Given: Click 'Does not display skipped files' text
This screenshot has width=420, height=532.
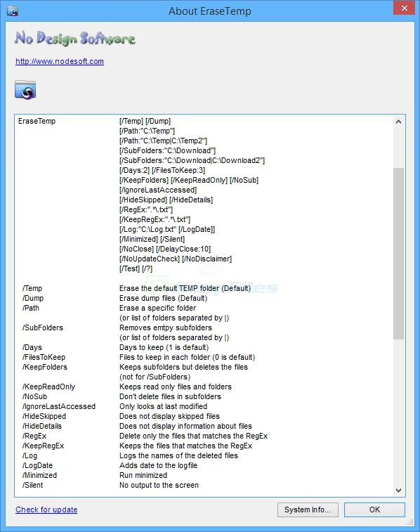Looking at the screenshot, I should point(169,416).
